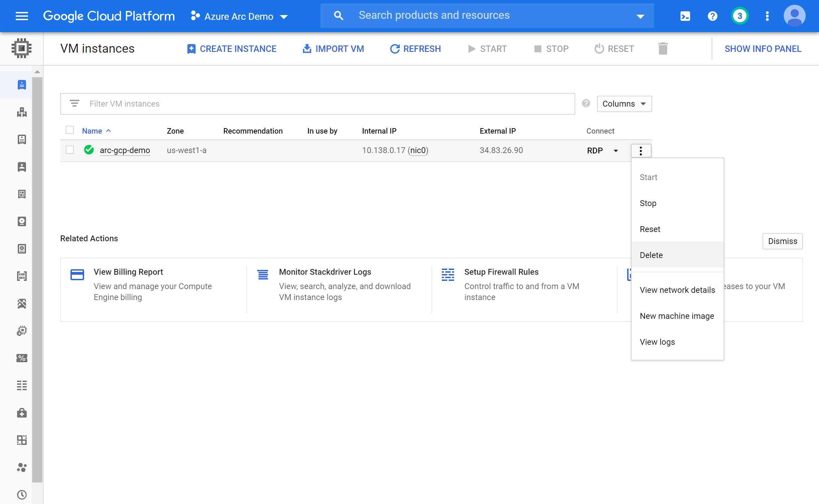Viewport: 819px width, 504px height.
Task: Check the arc-gcp-demo row checkbox
Action: point(70,150)
